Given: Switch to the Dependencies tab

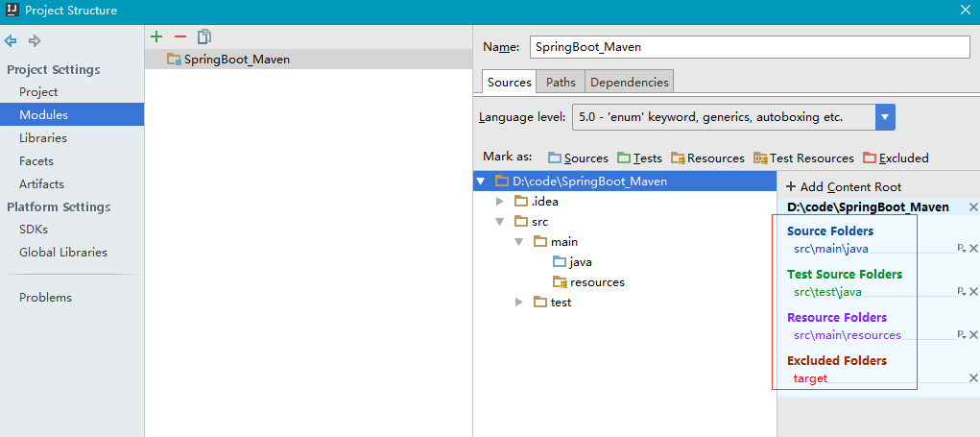Looking at the screenshot, I should point(630,82).
